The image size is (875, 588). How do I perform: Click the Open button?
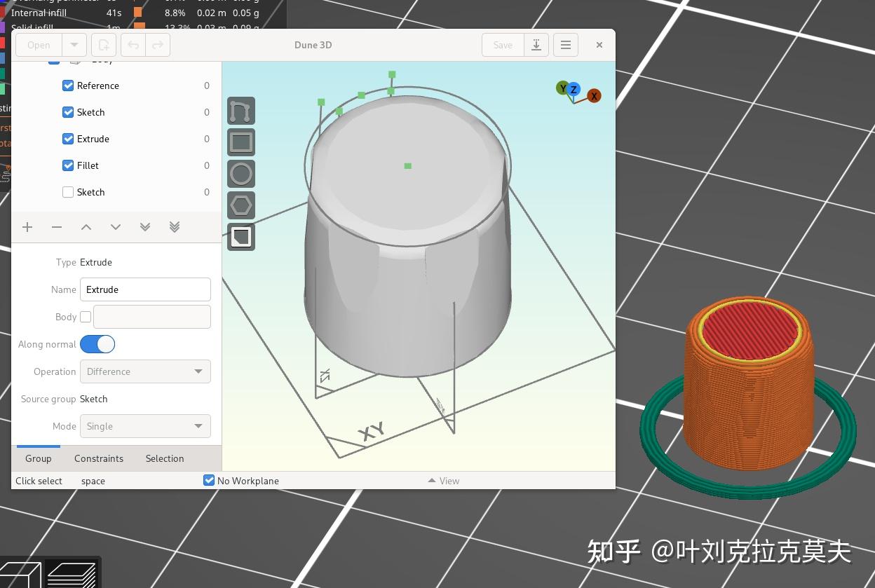click(x=37, y=44)
